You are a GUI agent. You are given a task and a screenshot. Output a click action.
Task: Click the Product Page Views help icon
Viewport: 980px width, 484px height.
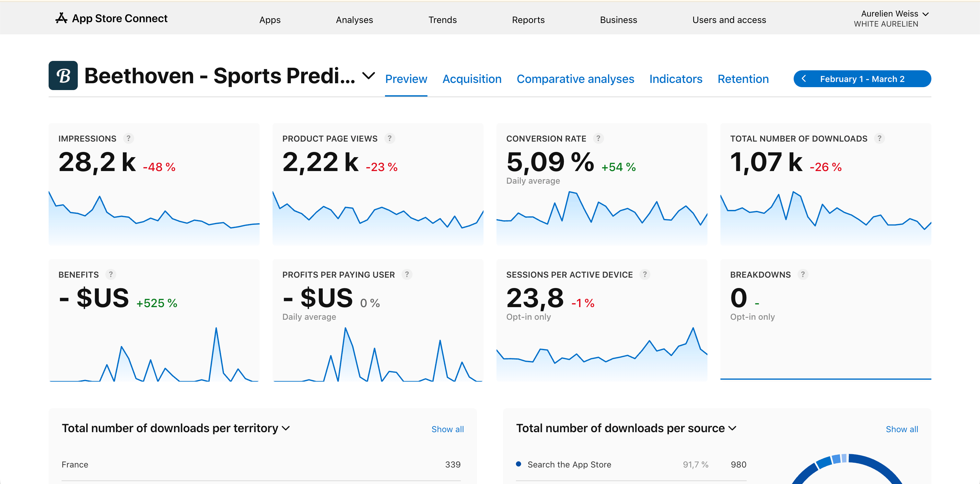(x=390, y=138)
